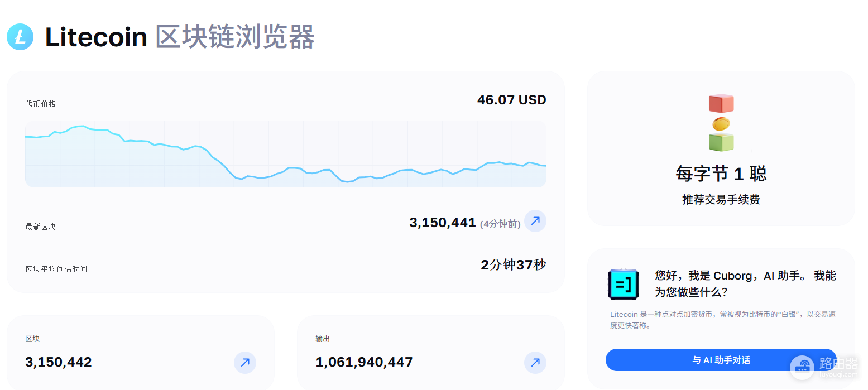The height and width of the screenshot is (390, 868).
Task: Click the 区块平均间隔时间 label
Action: point(56,269)
